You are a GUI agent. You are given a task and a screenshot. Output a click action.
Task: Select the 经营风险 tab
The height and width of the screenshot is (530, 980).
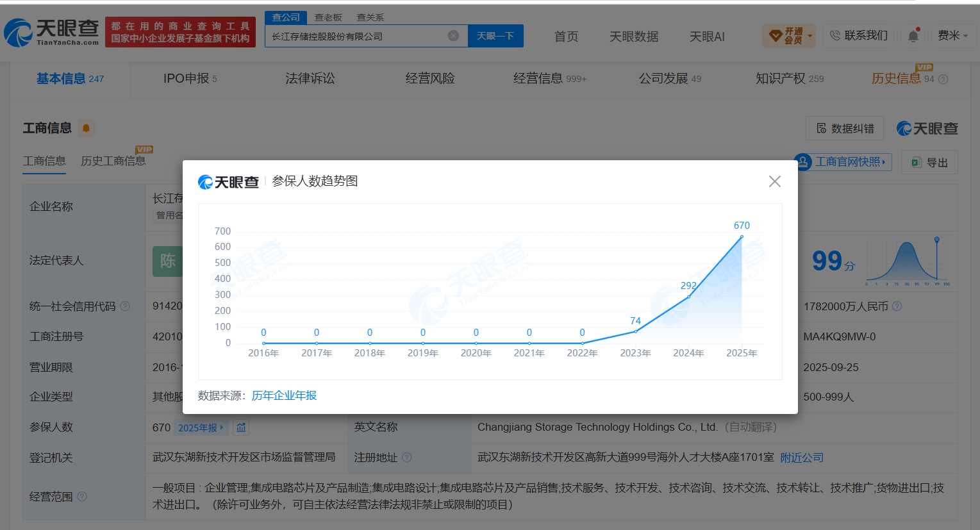pyautogui.click(x=430, y=78)
